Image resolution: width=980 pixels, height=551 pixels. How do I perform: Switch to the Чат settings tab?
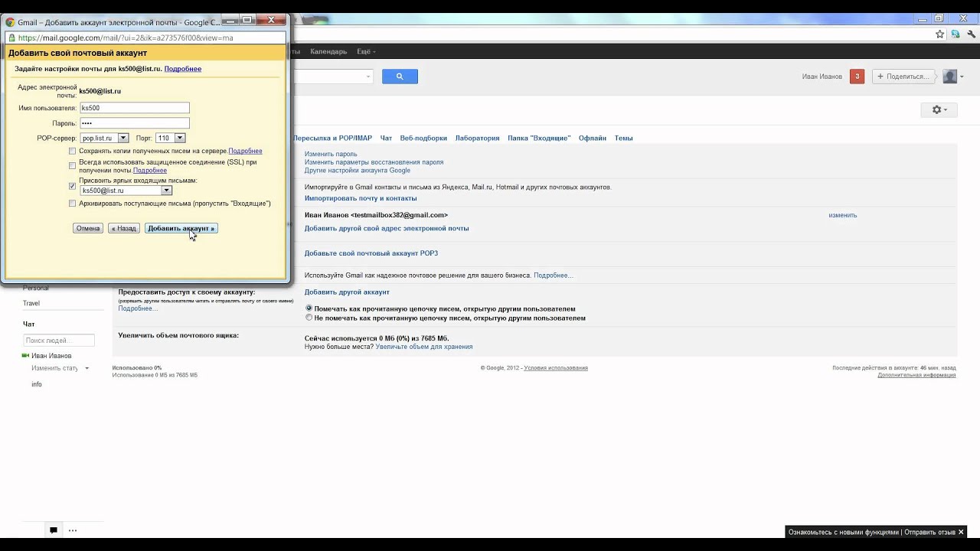386,139
